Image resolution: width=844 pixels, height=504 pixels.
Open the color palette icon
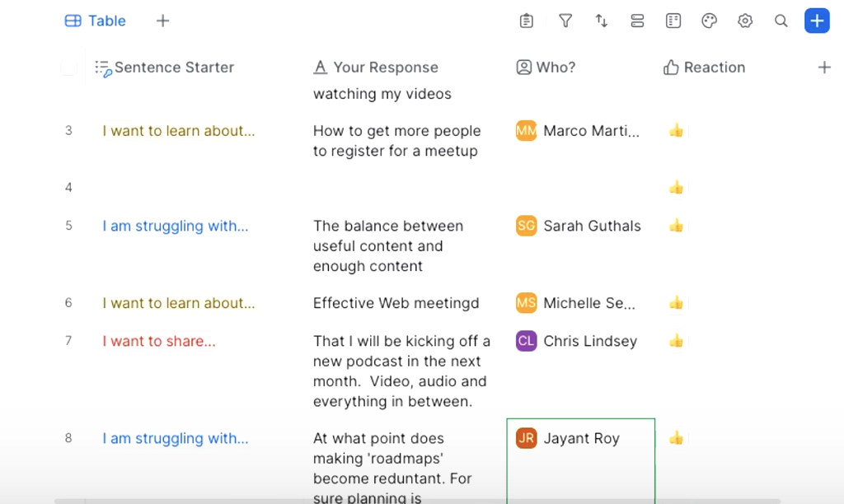pos(709,21)
